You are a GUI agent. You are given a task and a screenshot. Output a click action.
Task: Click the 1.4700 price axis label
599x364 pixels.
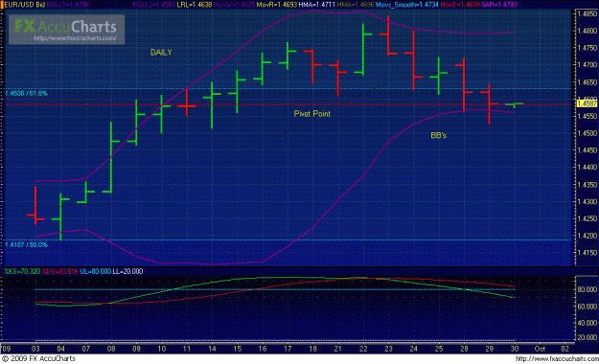tap(587, 64)
